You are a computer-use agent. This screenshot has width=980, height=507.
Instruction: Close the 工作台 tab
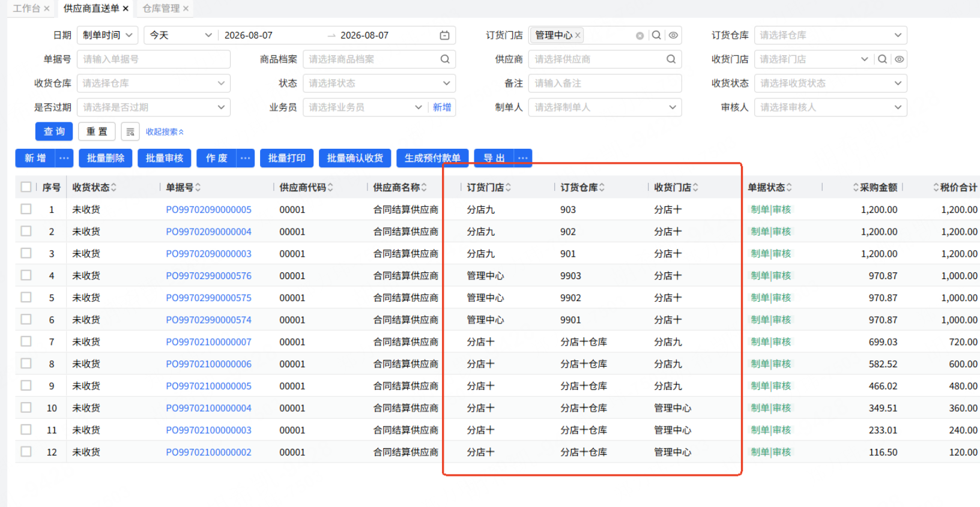47,8
